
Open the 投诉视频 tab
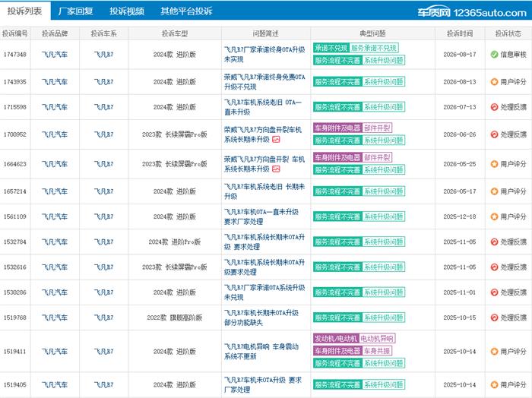[x=127, y=11]
